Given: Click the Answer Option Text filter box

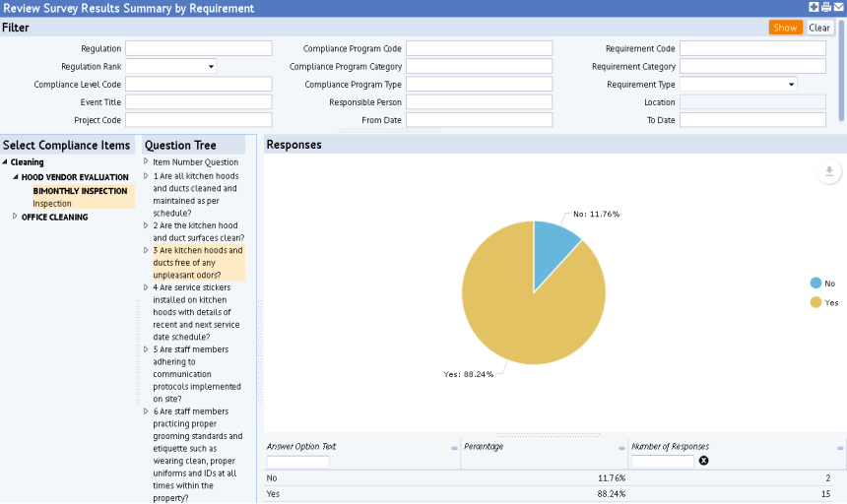Looking at the screenshot, I should click(x=297, y=462).
